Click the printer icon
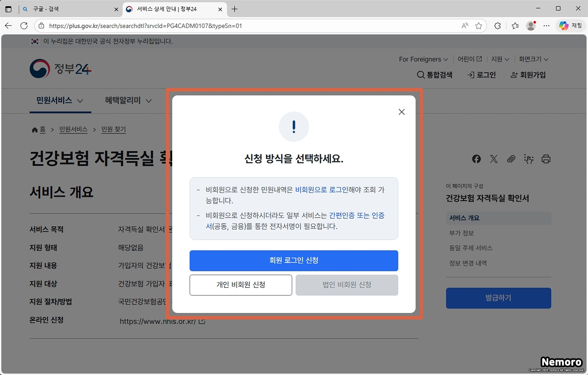Screen dimensions: 588x375 (546, 159)
